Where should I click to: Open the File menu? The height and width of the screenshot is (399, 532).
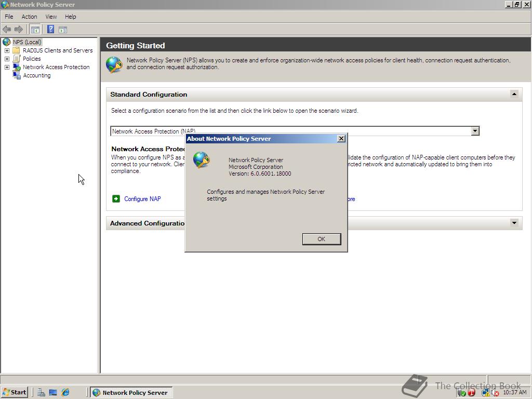point(9,17)
